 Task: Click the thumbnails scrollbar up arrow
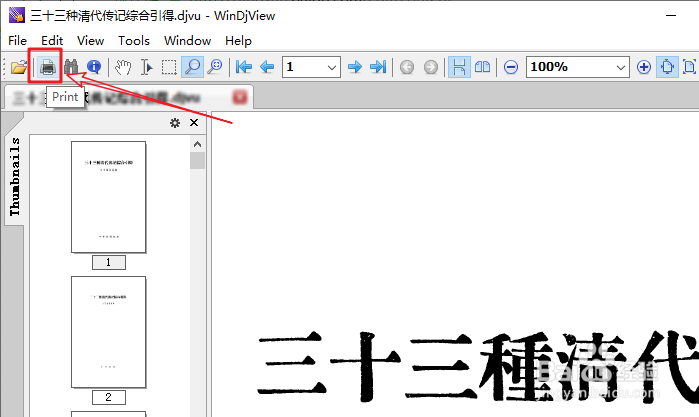(x=197, y=144)
